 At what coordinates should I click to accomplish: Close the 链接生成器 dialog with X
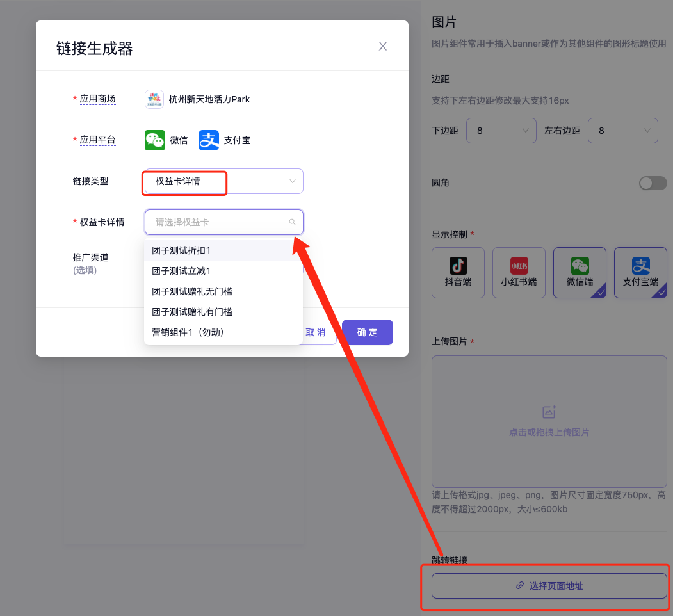tap(383, 46)
